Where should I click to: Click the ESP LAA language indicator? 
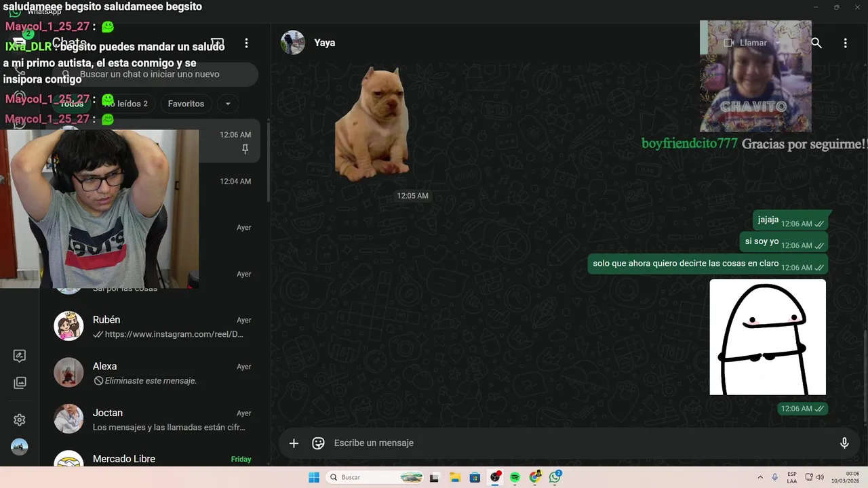792,477
